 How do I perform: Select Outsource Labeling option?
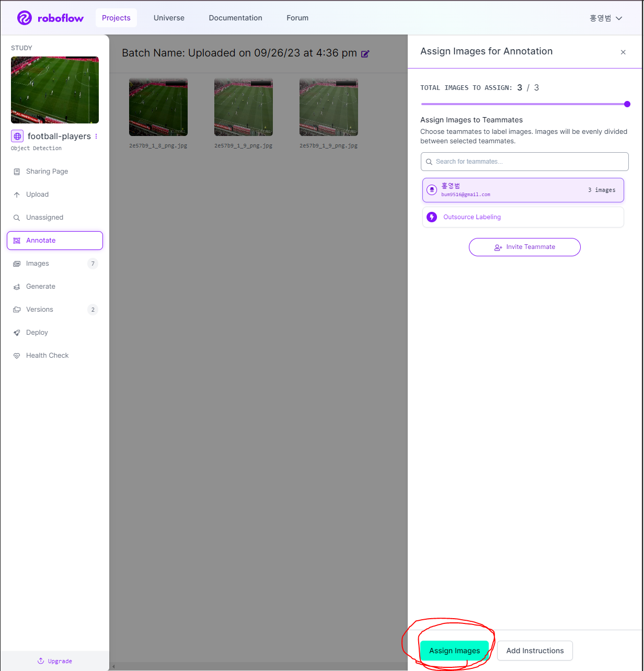[x=523, y=217]
